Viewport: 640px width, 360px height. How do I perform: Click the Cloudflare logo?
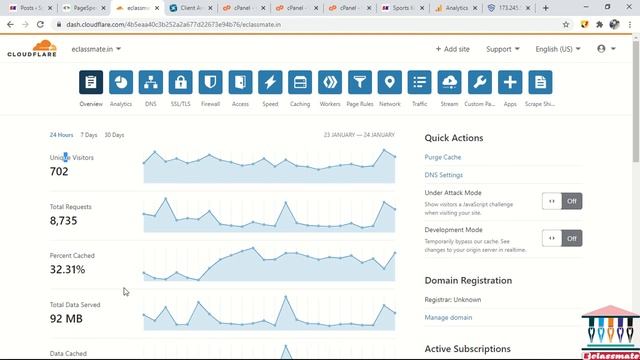point(32,49)
